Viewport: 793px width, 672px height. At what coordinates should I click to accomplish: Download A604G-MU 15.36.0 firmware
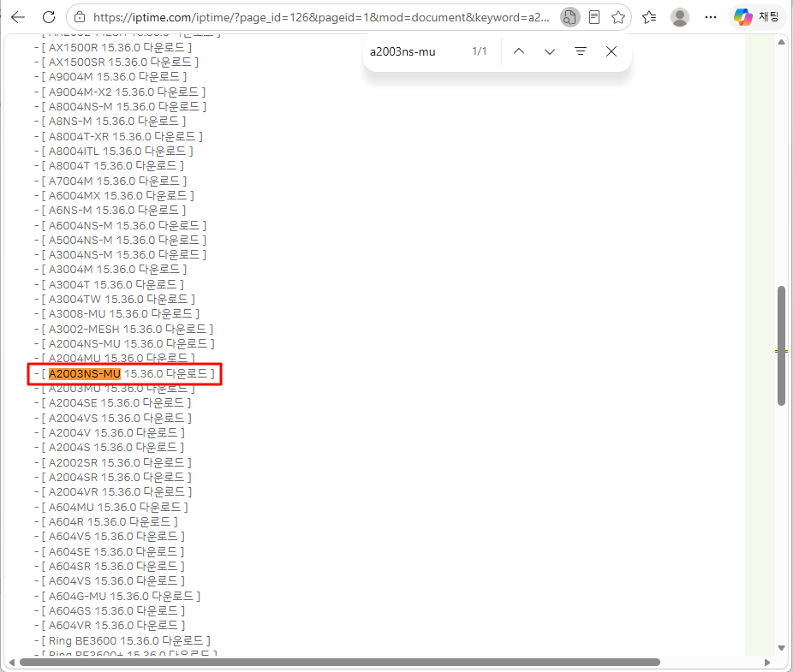pos(121,596)
